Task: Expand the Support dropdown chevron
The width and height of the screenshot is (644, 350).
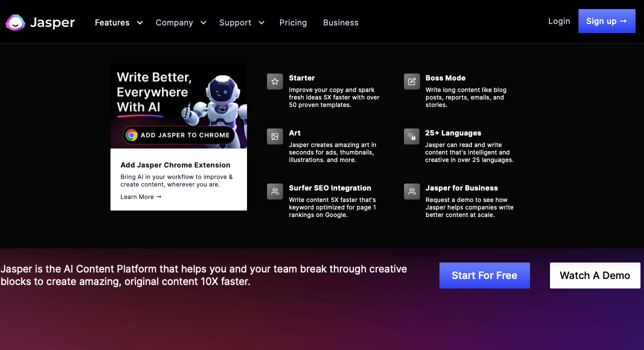Action: 261,22
